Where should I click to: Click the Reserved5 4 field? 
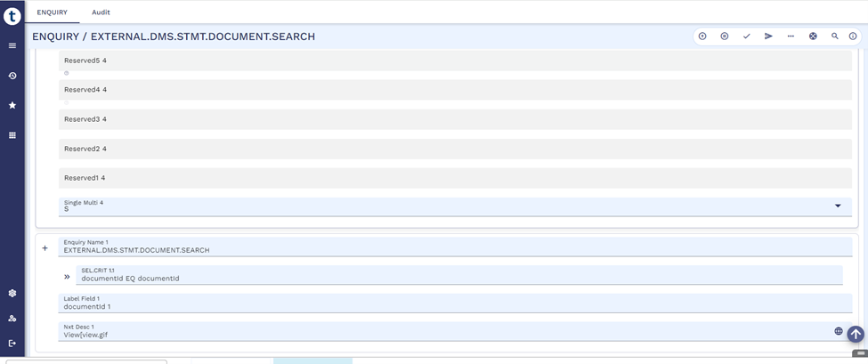455,61
